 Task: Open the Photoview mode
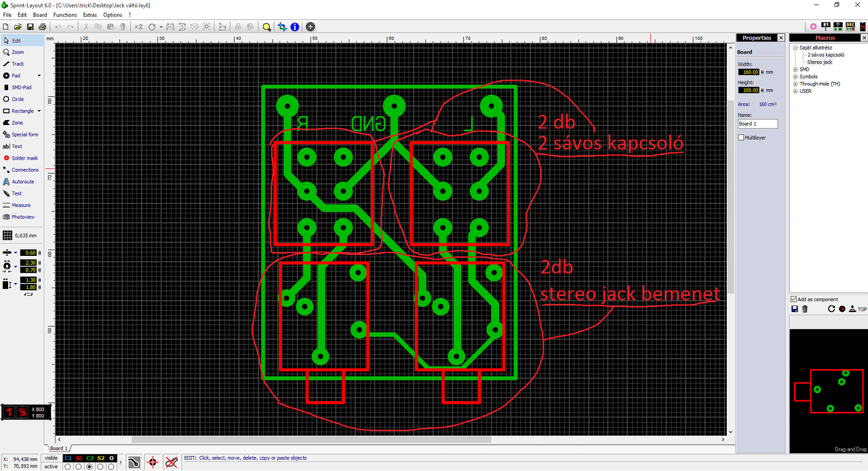click(x=22, y=216)
